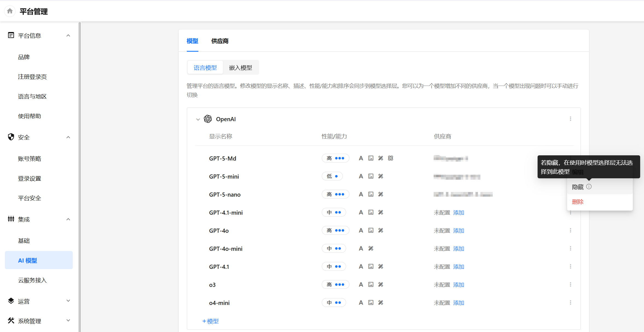Click the sidebar vertical scrollbar

pos(80,177)
